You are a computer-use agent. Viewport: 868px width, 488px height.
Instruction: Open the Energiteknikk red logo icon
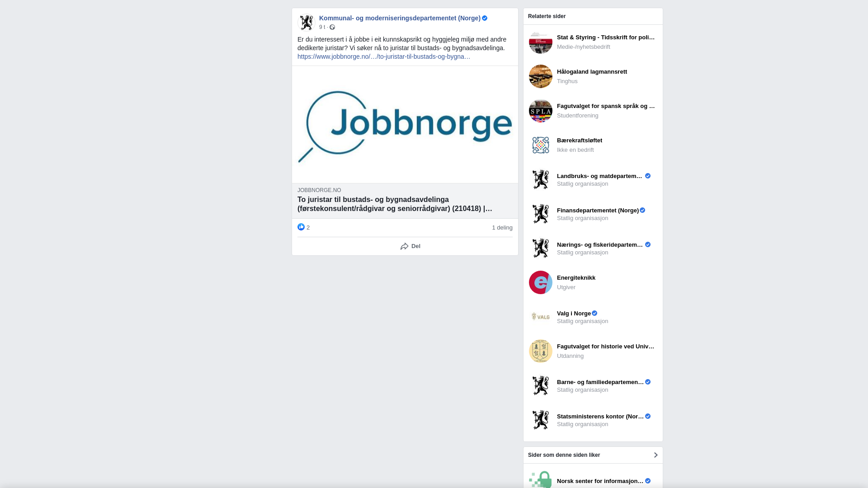(x=540, y=282)
